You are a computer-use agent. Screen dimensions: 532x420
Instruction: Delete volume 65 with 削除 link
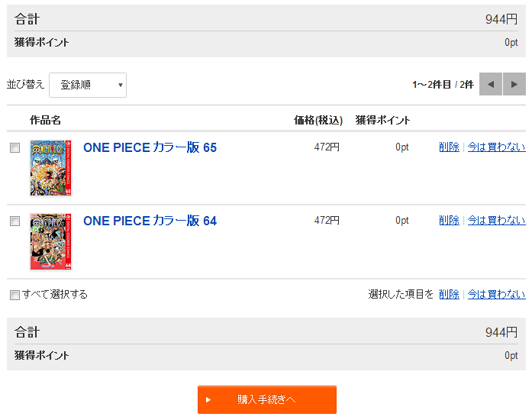449,147
